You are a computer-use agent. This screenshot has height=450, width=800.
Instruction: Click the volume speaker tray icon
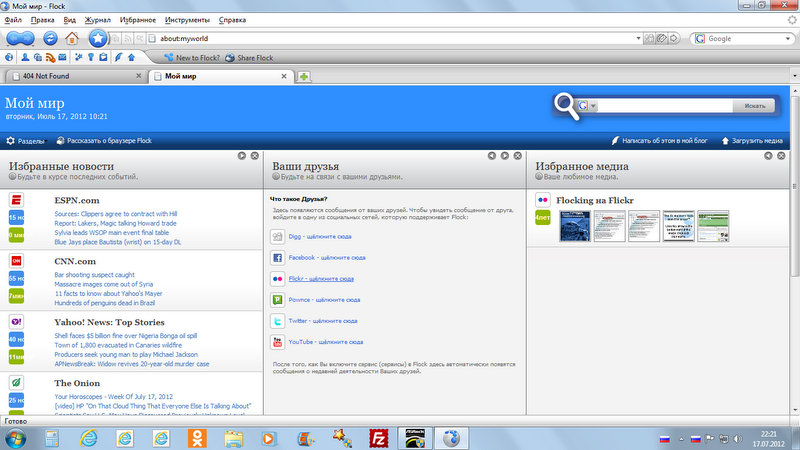(x=738, y=439)
